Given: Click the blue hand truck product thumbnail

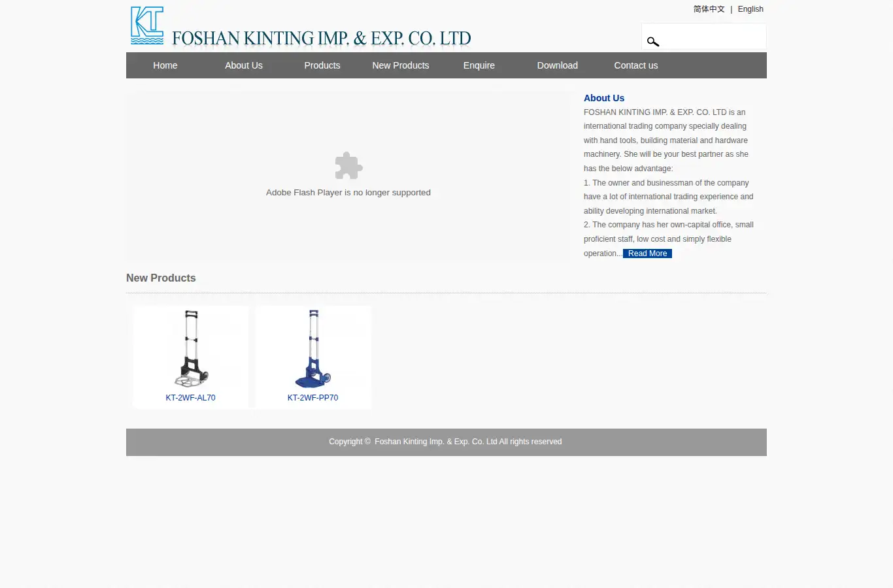Looking at the screenshot, I should point(313,349).
